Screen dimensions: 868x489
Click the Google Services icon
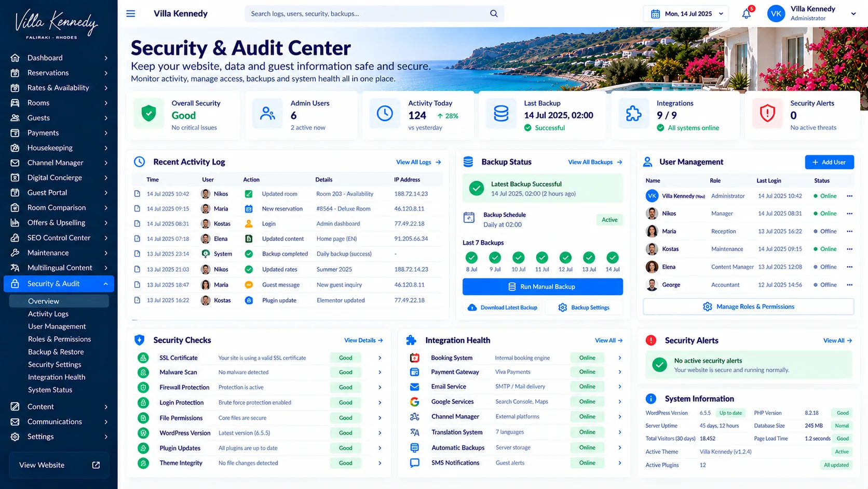pyautogui.click(x=414, y=402)
